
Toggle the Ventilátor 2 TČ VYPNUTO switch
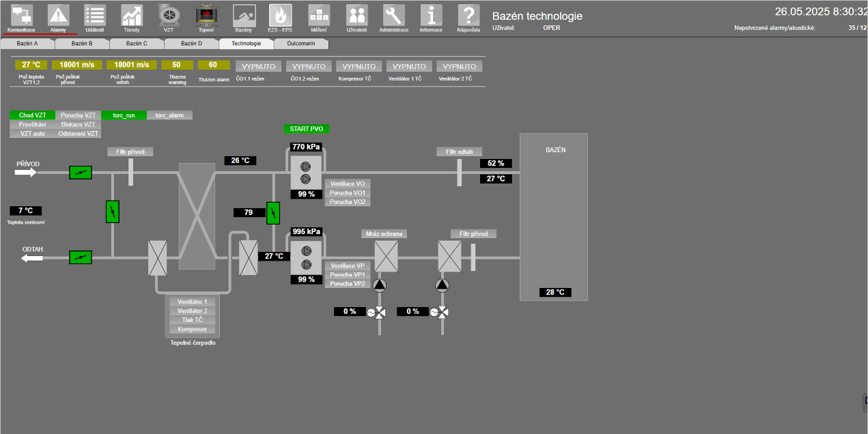click(x=460, y=66)
